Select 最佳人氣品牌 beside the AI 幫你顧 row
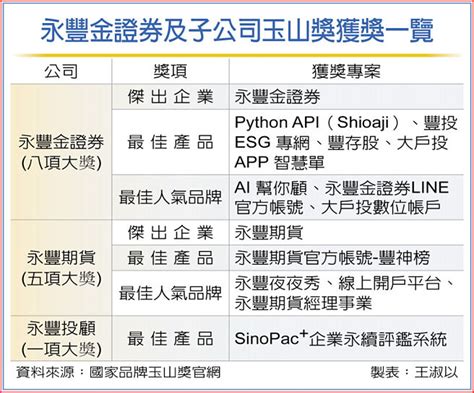Viewport: 474px width, 393px height. click(170, 197)
